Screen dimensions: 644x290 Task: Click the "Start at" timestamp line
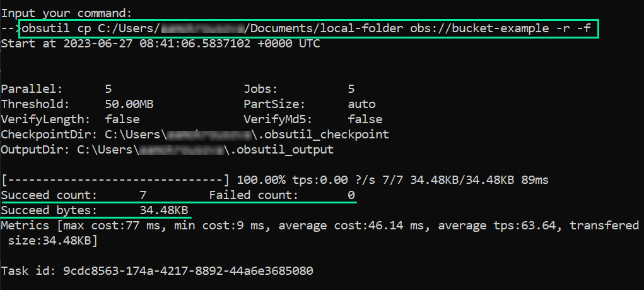coord(160,44)
